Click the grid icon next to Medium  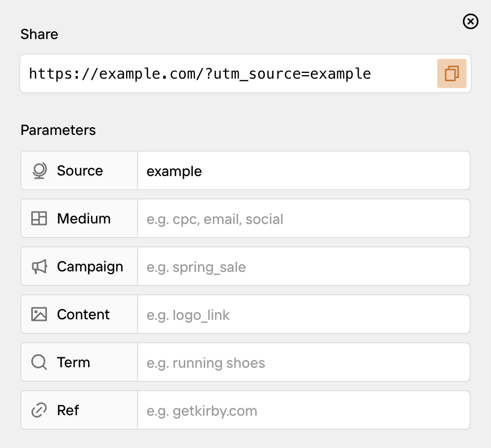pyautogui.click(x=39, y=218)
